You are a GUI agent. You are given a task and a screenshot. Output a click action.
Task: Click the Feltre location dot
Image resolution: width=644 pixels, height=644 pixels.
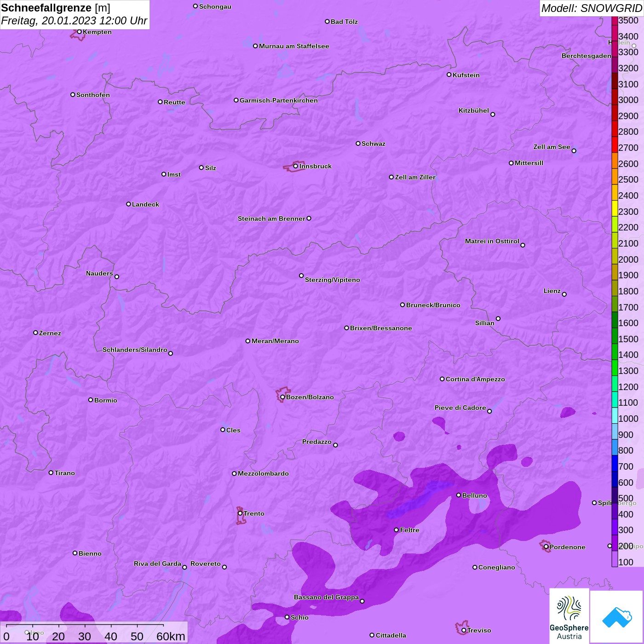[397, 530]
